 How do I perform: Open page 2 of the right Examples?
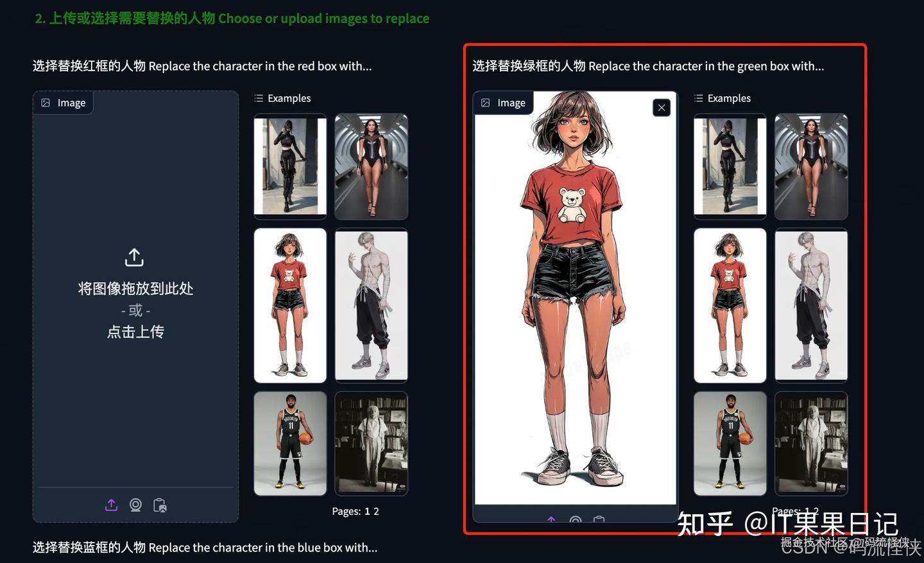click(816, 510)
